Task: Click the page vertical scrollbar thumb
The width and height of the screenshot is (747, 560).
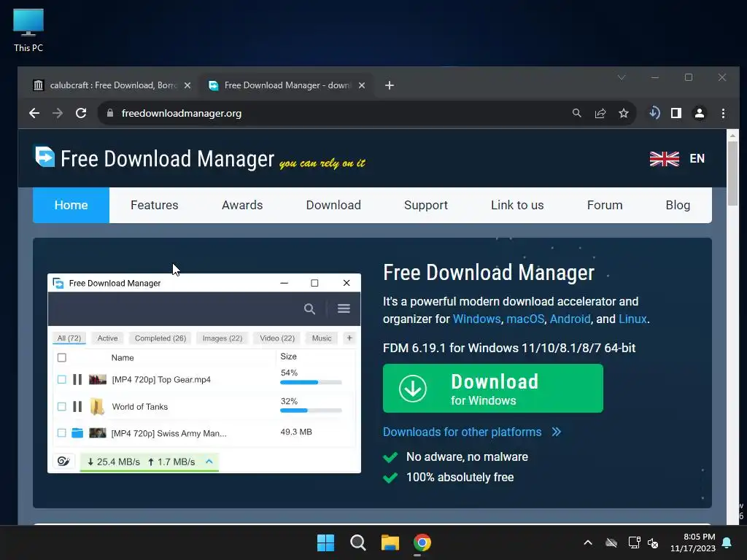Action: click(732, 174)
